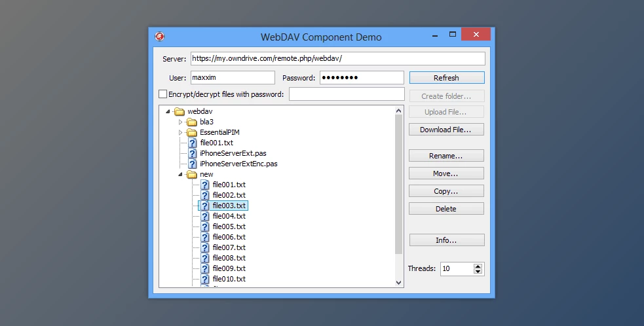Select the EssentialPIM folder label

[219, 132]
